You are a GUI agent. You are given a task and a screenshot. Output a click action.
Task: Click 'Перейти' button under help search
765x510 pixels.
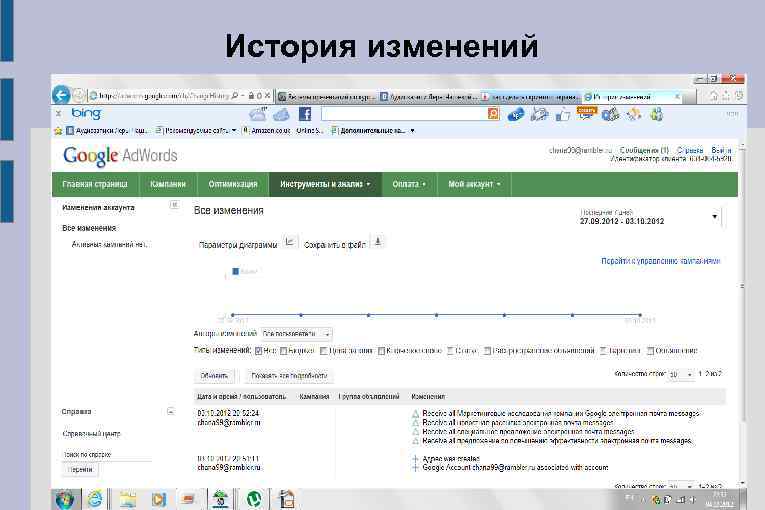pyautogui.click(x=80, y=469)
